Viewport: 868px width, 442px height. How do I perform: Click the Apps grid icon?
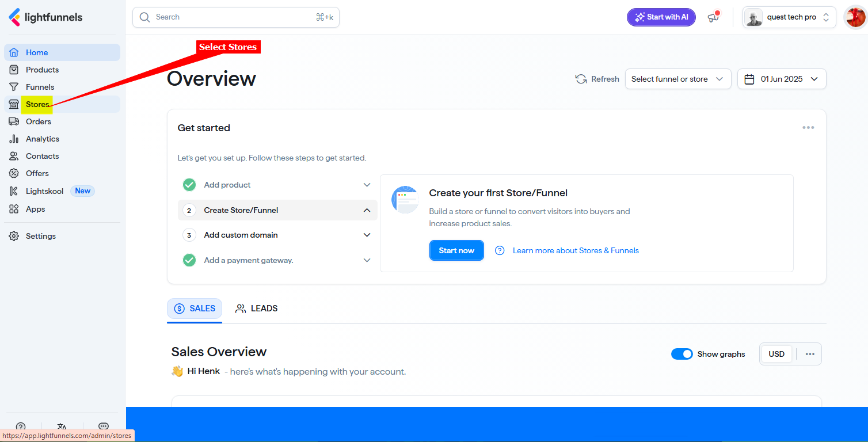(14, 209)
